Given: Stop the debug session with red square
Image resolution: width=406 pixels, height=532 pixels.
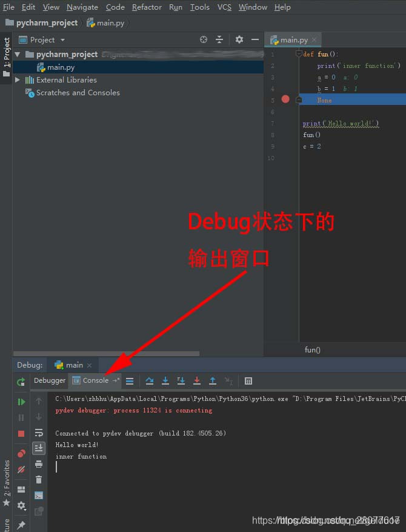Looking at the screenshot, I should (21, 434).
